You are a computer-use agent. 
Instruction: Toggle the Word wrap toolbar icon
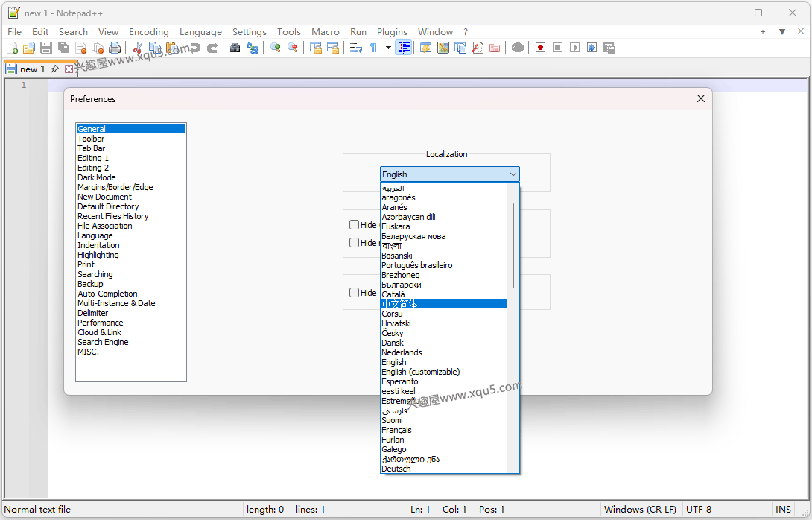[356, 48]
